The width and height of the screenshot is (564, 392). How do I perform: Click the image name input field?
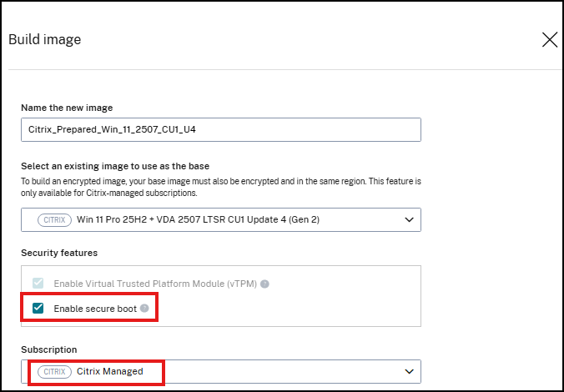(221, 129)
